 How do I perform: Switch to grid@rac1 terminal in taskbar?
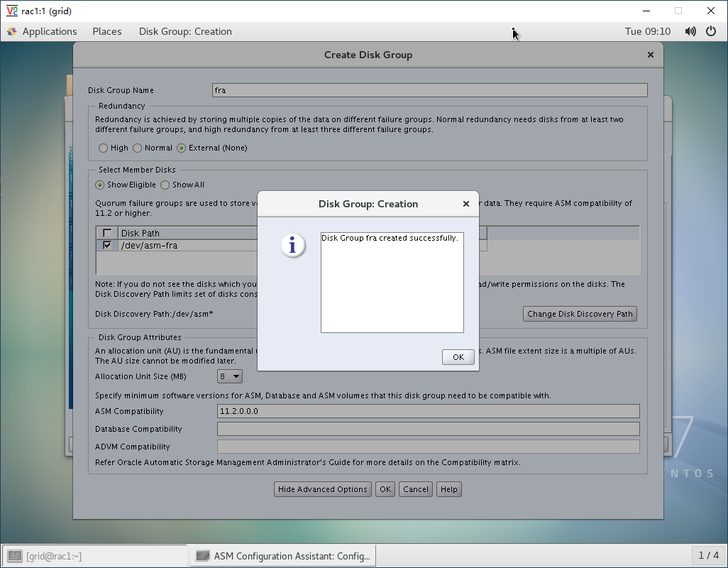(x=95, y=556)
